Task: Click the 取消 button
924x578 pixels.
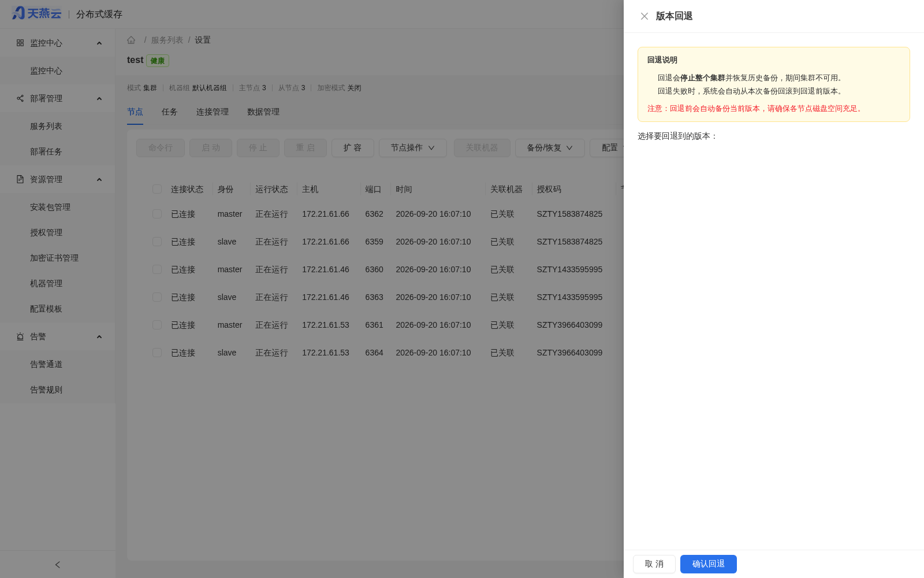Action: click(654, 564)
